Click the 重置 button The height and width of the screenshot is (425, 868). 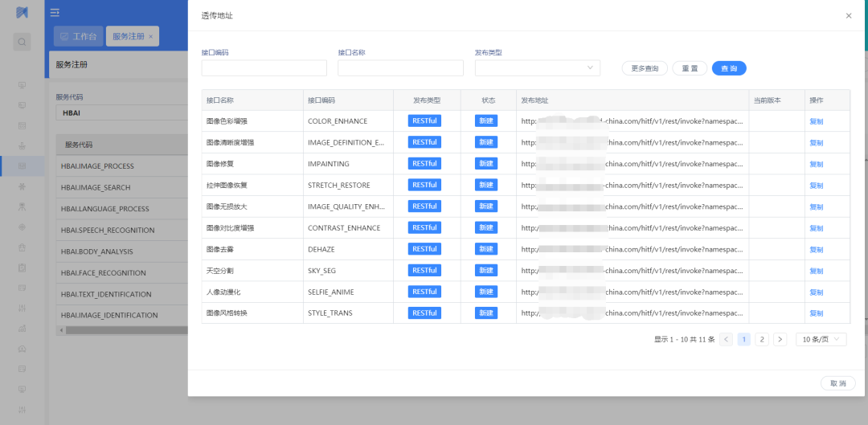(x=690, y=68)
